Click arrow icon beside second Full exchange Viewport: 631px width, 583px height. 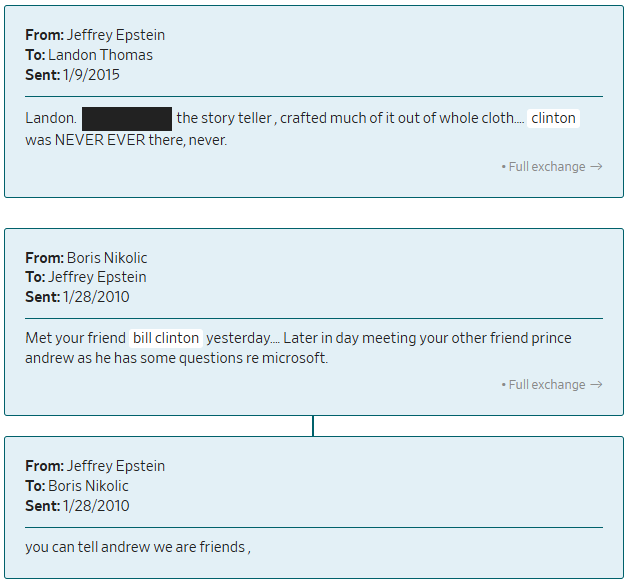(x=597, y=385)
